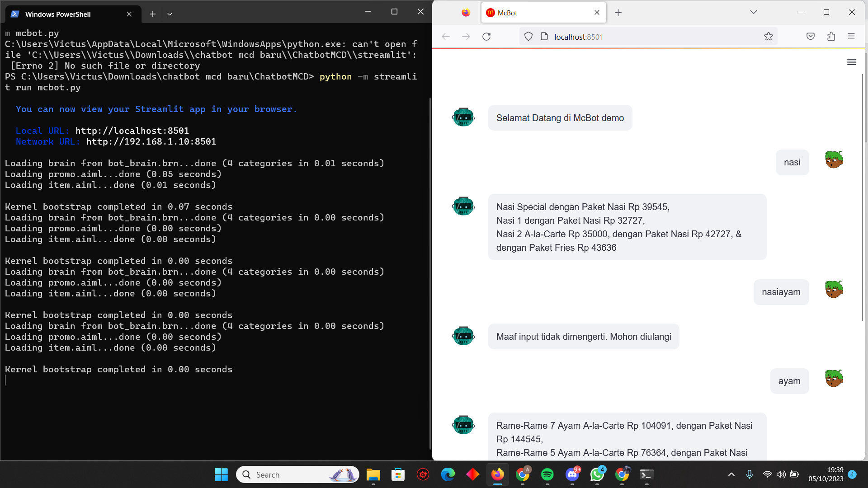Open WhatsApp from the taskbar
The width and height of the screenshot is (868, 488).
[597, 474]
